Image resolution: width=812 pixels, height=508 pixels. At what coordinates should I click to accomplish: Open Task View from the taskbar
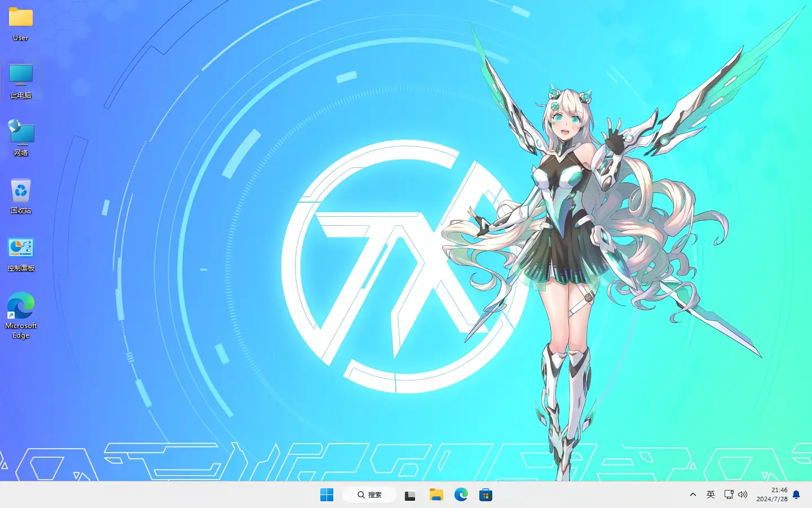point(410,496)
